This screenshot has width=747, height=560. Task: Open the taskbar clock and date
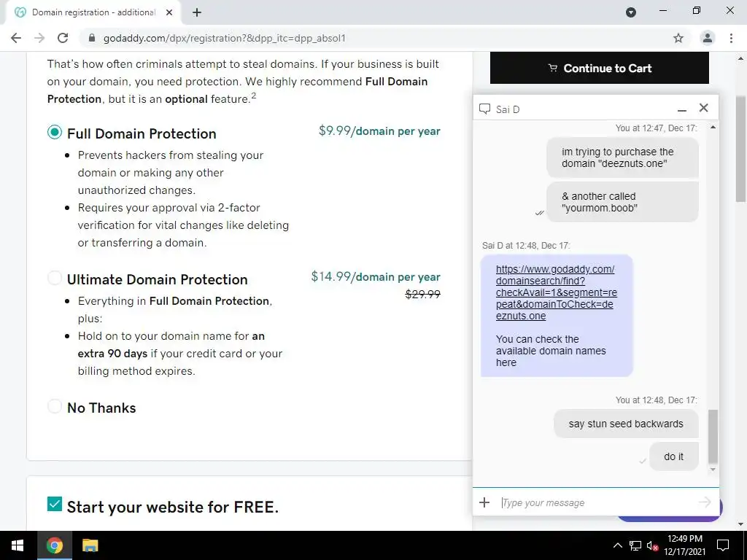point(684,545)
